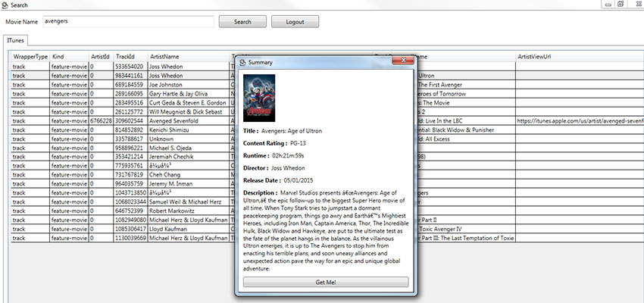This screenshot has width=644, height=303.
Task: Select artist cell Samuel Weil & Michael Herz
Action: pyautogui.click(x=188, y=202)
